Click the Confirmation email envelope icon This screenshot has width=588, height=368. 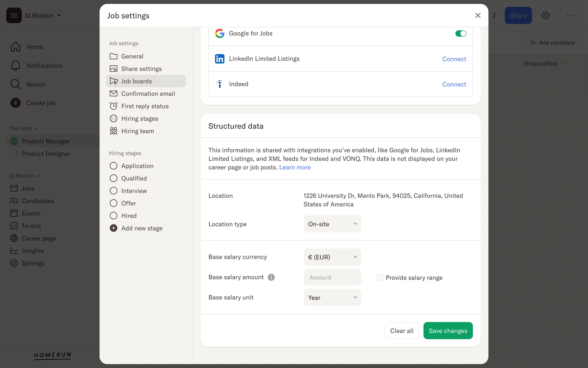coord(113,94)
